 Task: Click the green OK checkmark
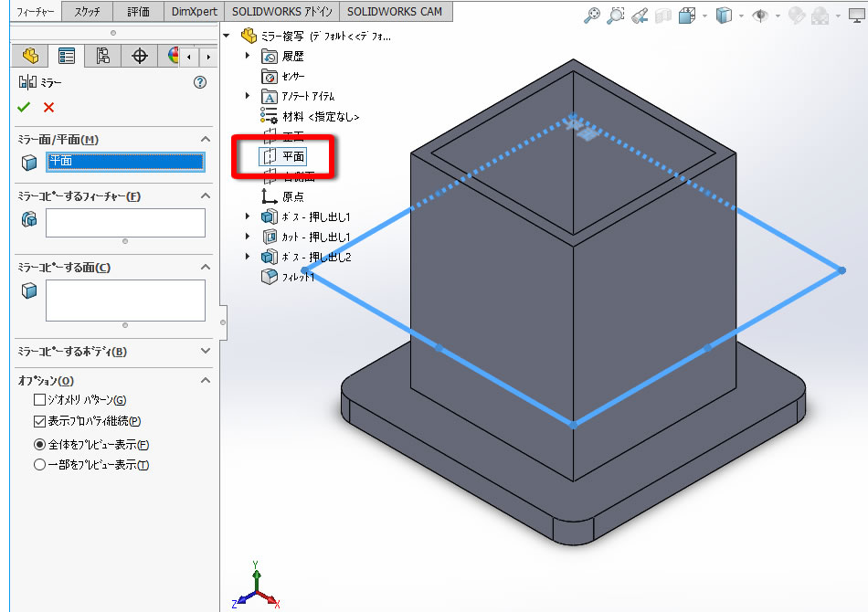24,108
